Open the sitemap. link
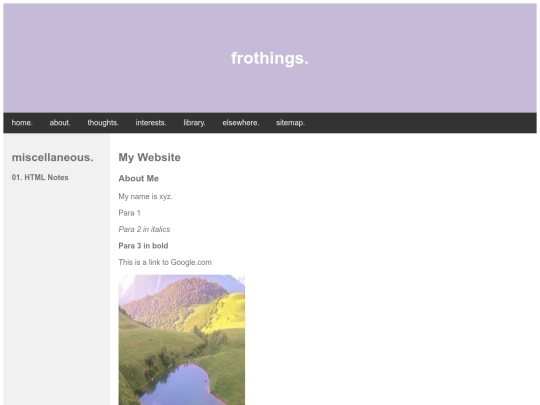540x405 pixels. pos(290,123)
